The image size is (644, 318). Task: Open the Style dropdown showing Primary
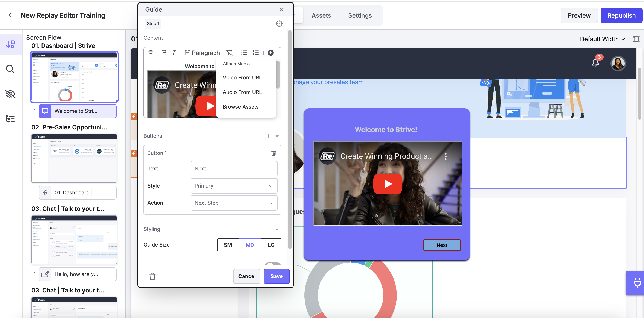[x=234, y=186]
